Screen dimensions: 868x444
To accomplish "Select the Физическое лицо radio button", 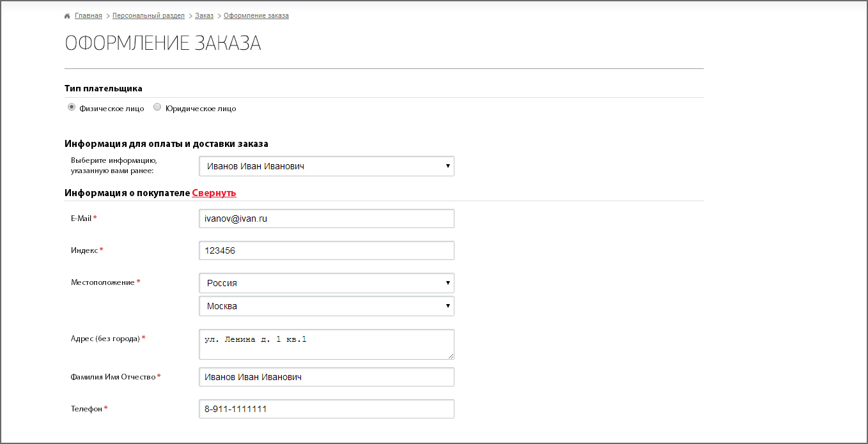I will [x=72, y=107].
